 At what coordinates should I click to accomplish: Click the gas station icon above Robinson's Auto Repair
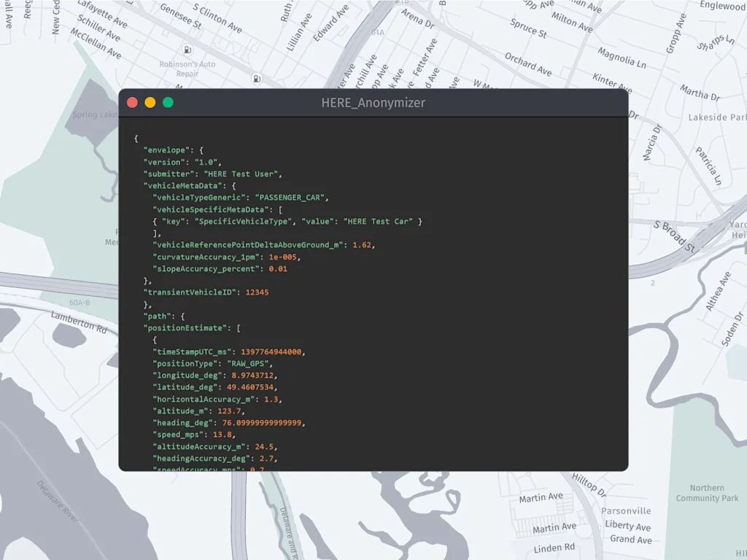pos(187,50)
